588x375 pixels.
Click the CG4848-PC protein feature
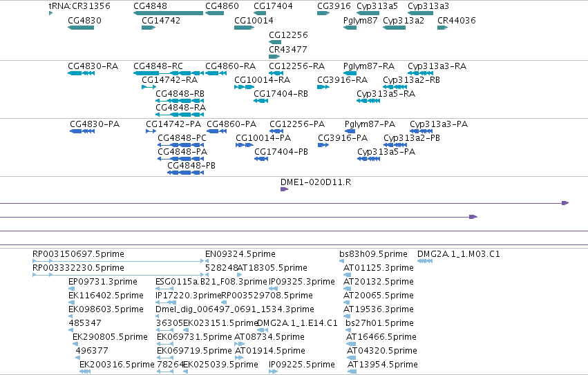pyautogui.click(x=181, y=145)
